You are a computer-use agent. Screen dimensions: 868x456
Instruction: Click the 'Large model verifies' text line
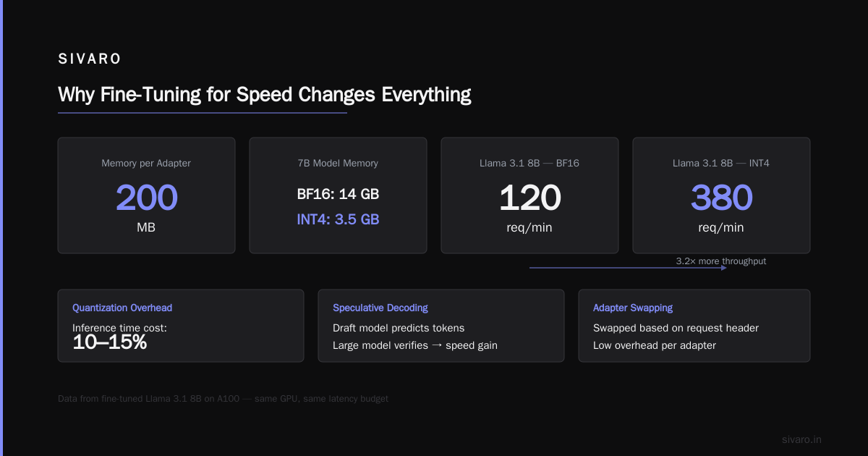tap(415, 345)
